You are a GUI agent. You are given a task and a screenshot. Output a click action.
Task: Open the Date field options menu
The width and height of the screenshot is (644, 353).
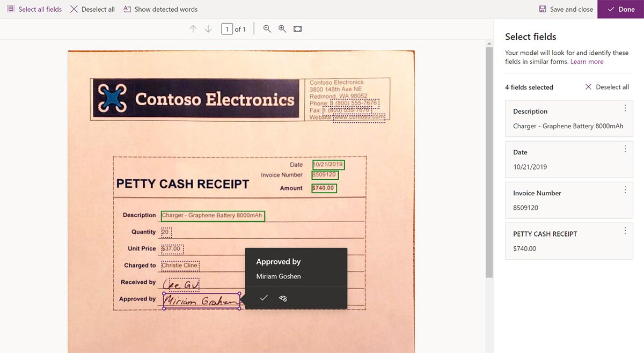tap(625, 149)
